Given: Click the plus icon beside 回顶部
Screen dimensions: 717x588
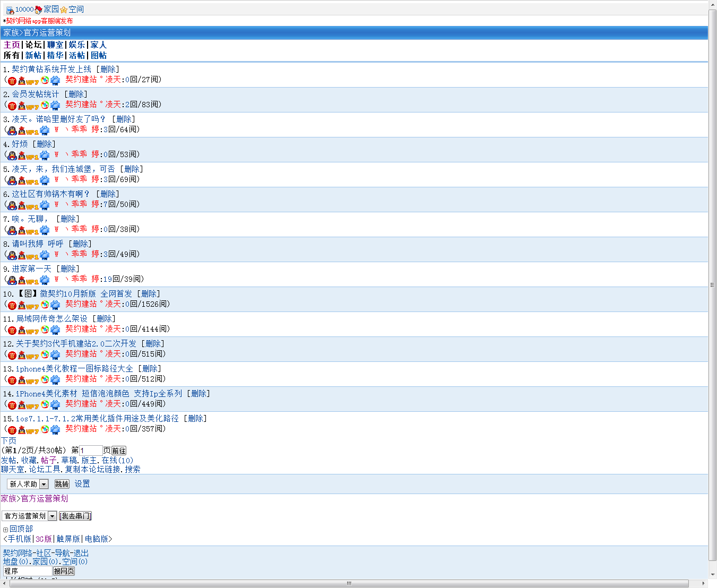Looking at the screenshot, I should coord(5,530).
